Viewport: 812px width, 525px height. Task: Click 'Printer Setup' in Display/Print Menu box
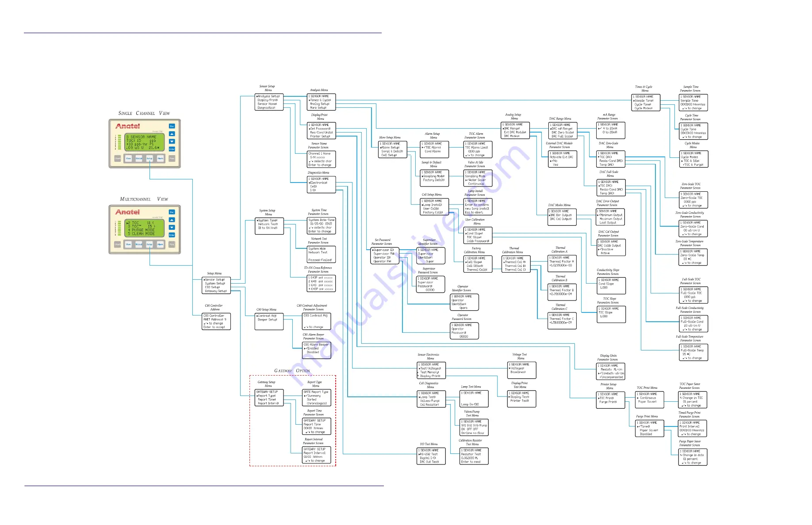pos(320,137)
